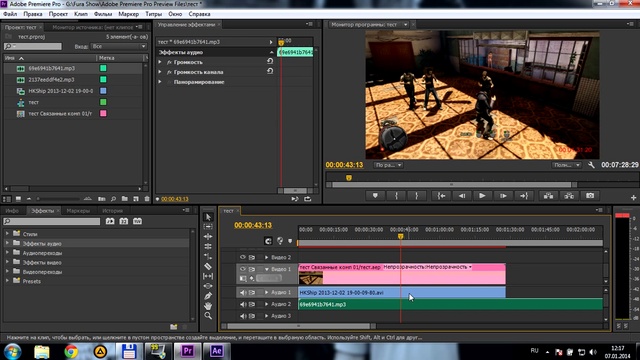640x360 pixels.
Task: Select the Ripple Edit tool
Action: (208, 236)
